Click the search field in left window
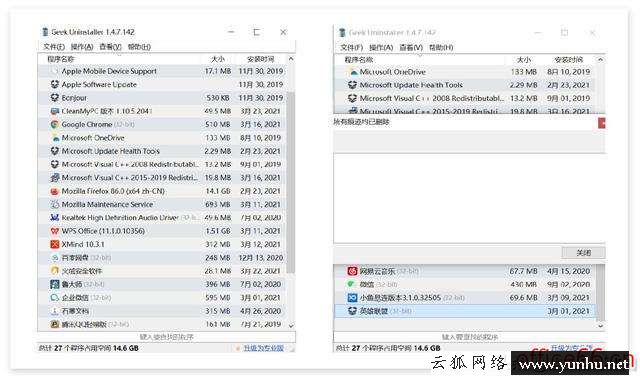 (167, 337)
